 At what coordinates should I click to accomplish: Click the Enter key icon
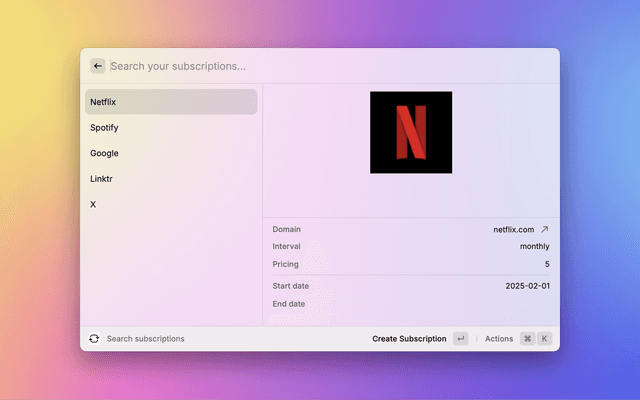click(460, 339)
